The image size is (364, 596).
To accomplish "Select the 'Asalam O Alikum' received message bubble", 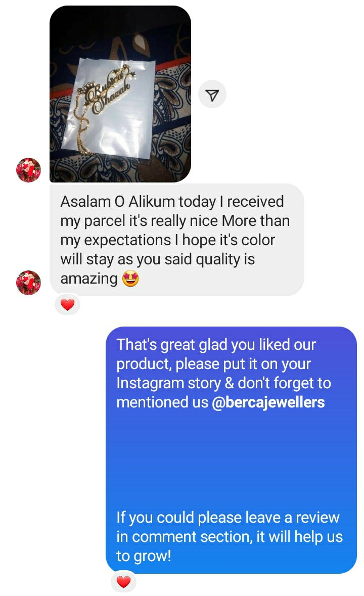I will coord(176,240).
